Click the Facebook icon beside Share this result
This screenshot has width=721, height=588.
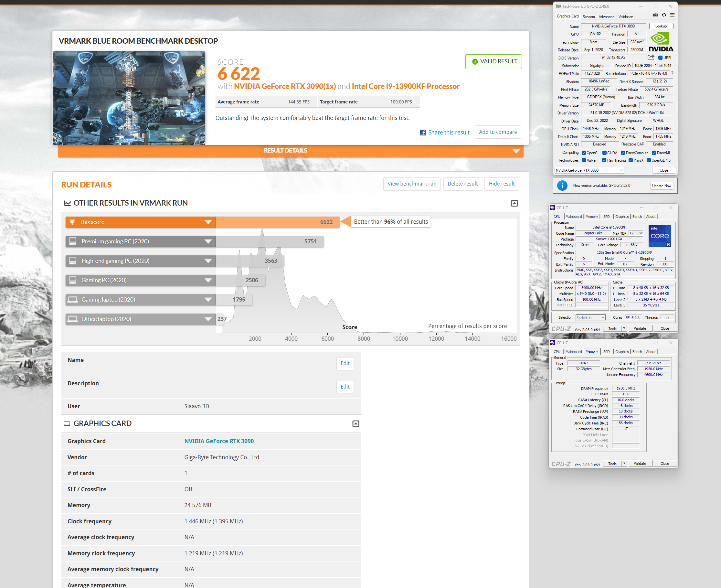click(x=423, y=133)
